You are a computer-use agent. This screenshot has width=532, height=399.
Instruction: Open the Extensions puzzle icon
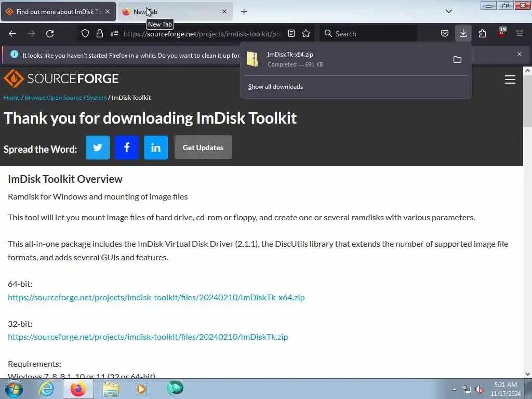coord(482,33)
